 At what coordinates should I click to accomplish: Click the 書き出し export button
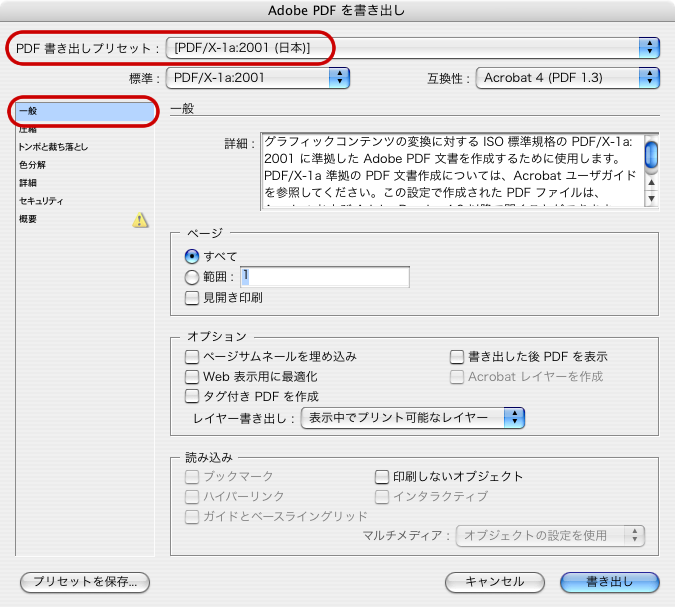click(x=610, y=582)
